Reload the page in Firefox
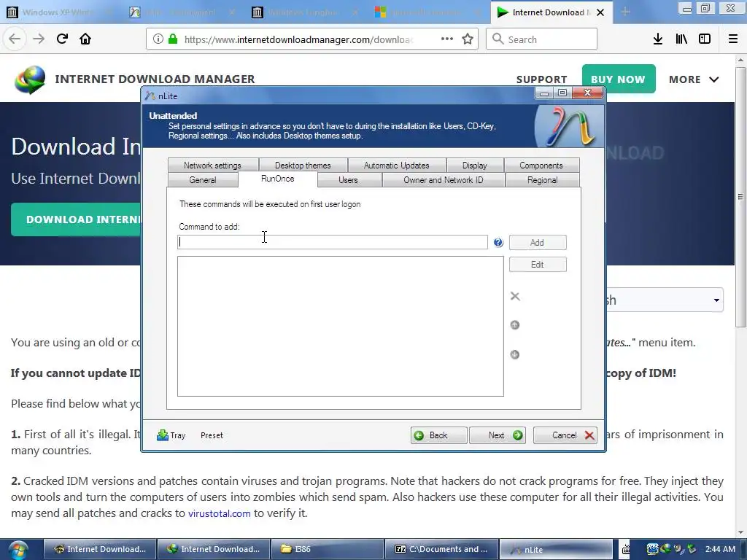The image size is (747, 560). [62, 39]
